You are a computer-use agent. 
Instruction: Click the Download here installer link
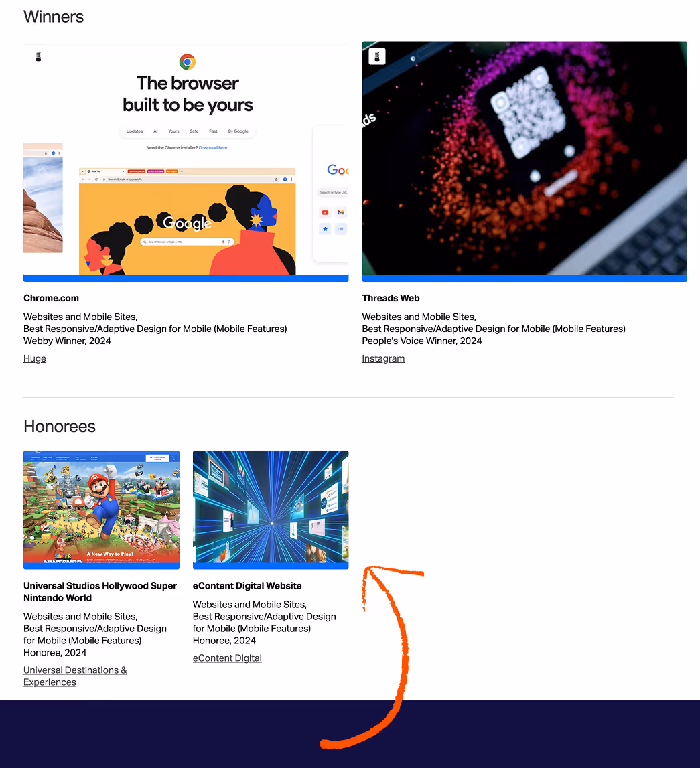[x=213, y=147]
